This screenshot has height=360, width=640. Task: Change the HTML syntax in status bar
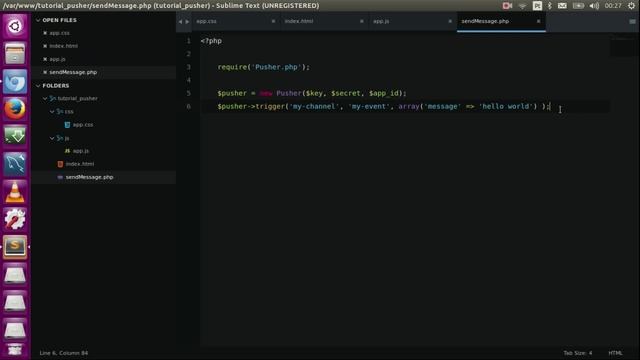(x=615, y=353)
